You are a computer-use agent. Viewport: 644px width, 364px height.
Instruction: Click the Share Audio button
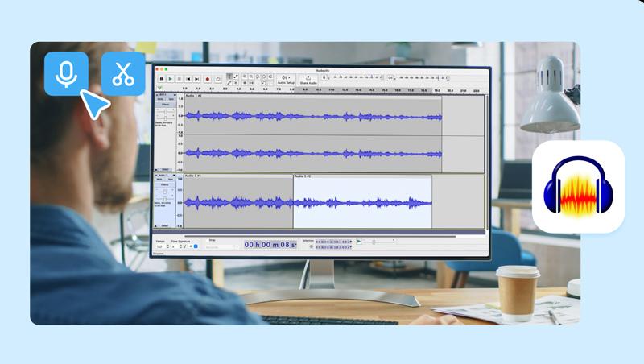[x=308, y=80]
